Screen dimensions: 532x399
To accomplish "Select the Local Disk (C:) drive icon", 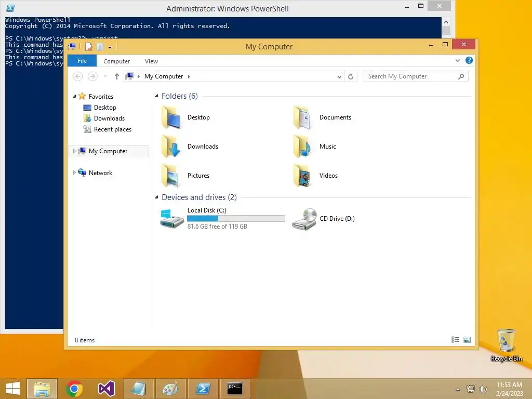I will click(171, 219).
